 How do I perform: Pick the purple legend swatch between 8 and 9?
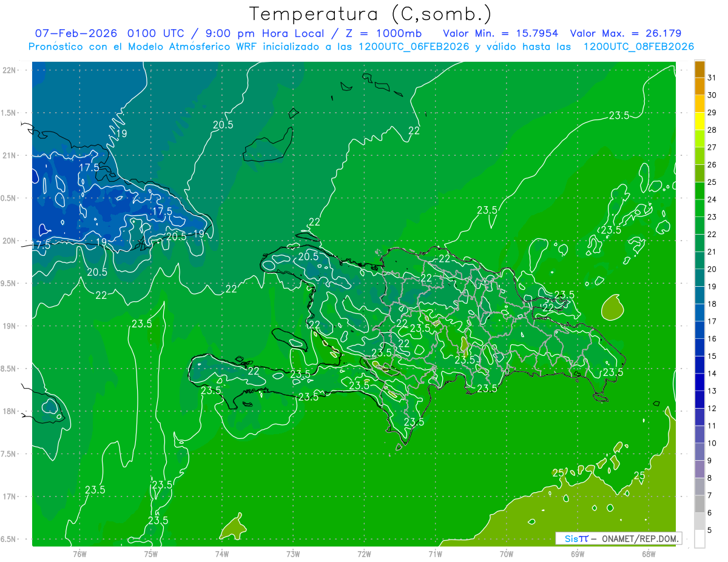pyautogui.click(x=700, y=469)
